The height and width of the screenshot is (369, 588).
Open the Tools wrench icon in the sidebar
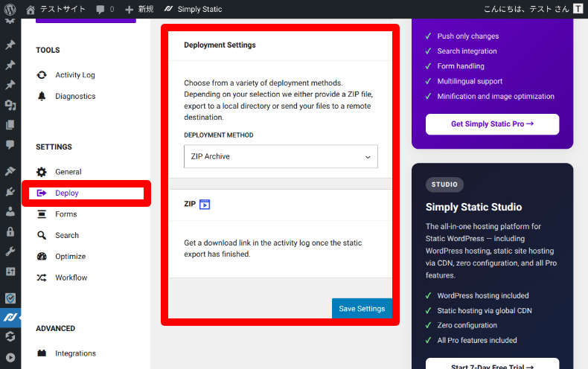click(x=10, y=251)
